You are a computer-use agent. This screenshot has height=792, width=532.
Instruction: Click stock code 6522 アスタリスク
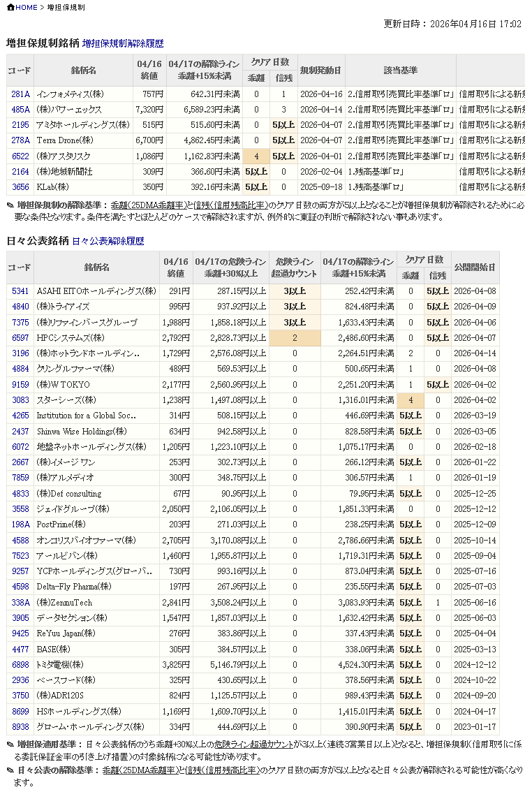tap(20, 156)
